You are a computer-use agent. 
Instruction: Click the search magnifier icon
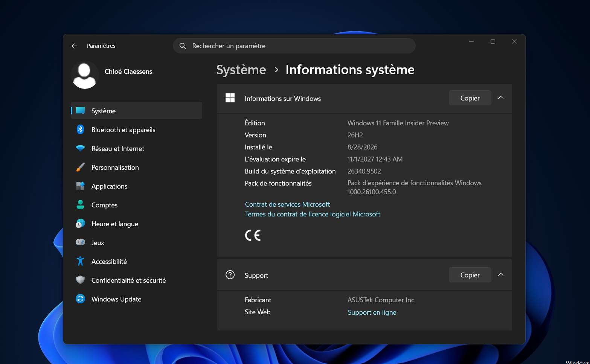(x=183, y=46)
